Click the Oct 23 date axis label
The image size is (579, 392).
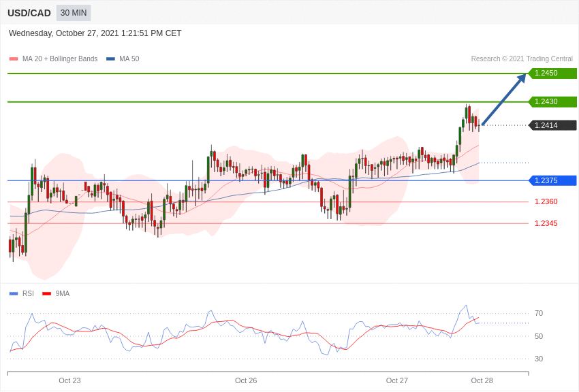[x=69, y=380]
